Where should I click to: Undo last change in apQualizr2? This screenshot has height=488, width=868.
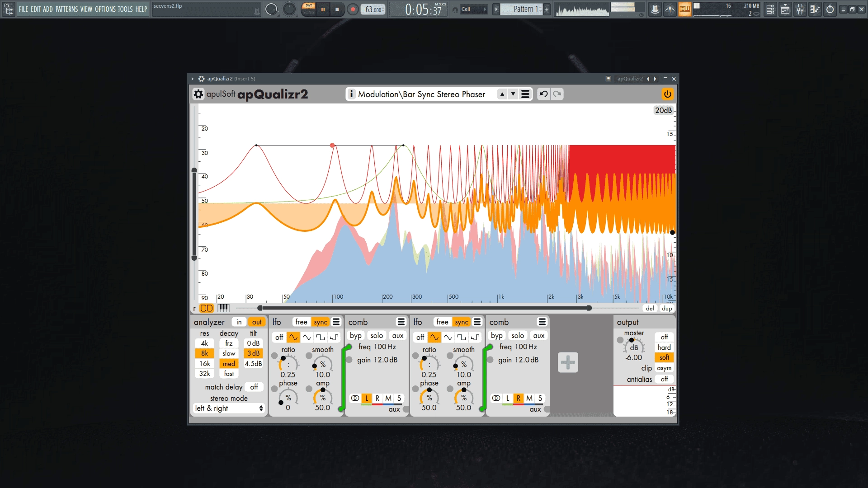[543, 94]
